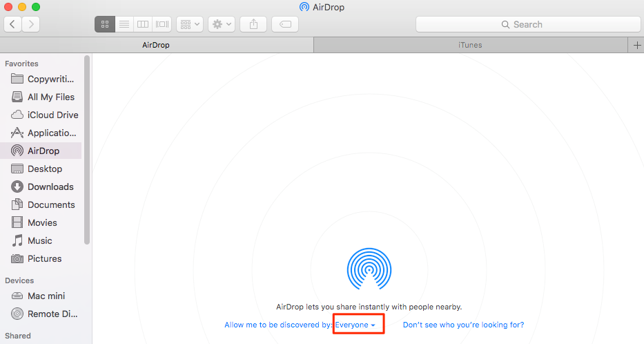The image size is (644, 344).
Task: Switch to column view
Action: 142,24
